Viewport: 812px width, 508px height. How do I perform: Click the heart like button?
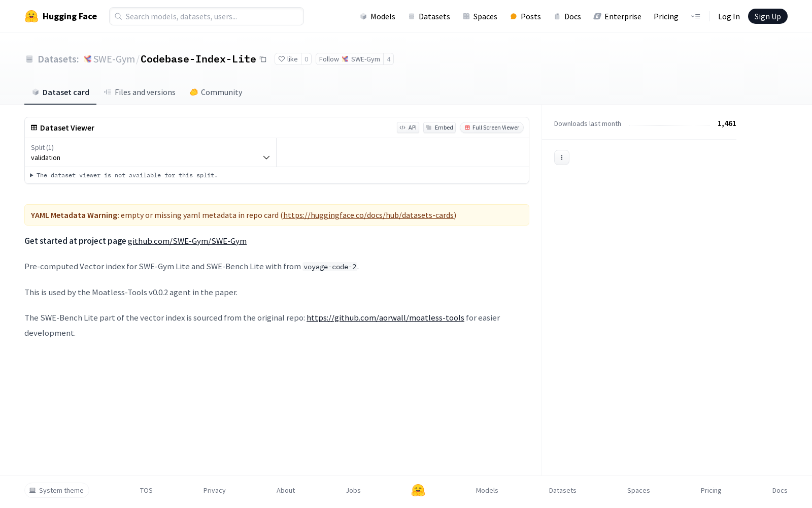click(288, 59)
